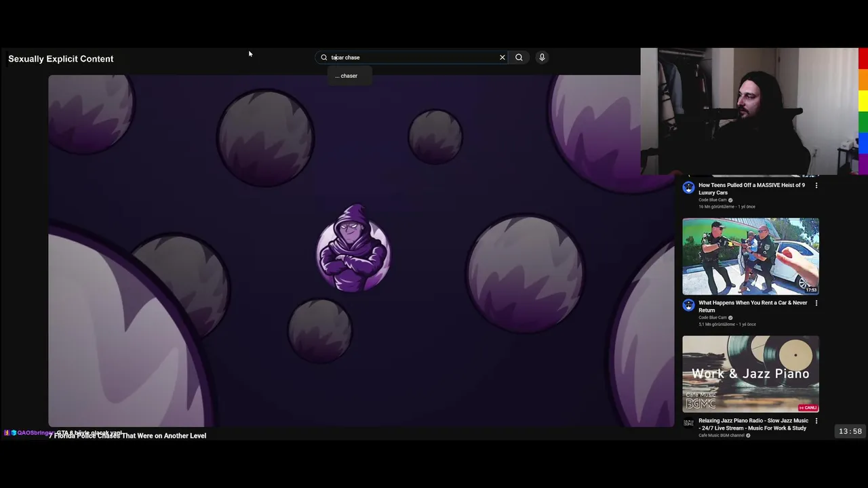Focus the search field containing 'tacar chase'

412,58
